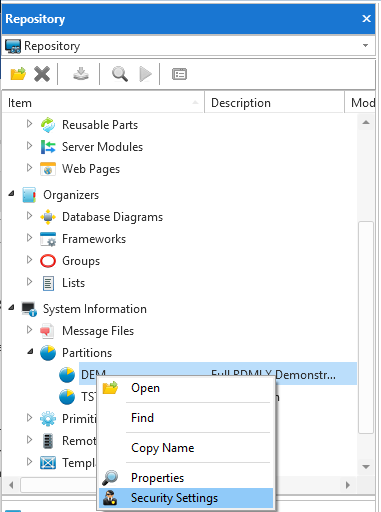Expand the Reusable Parts node
This screenshot has width=381, height=512.
(x=29, y=124)
